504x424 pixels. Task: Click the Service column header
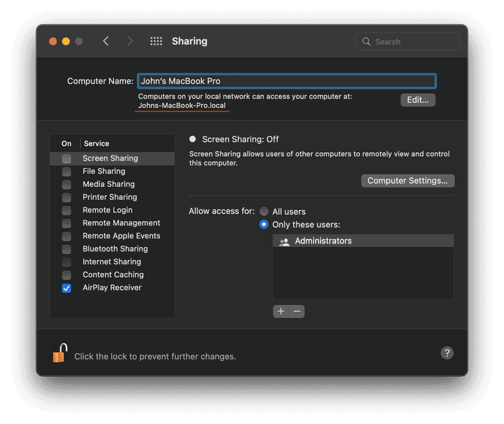coord(97,144)
